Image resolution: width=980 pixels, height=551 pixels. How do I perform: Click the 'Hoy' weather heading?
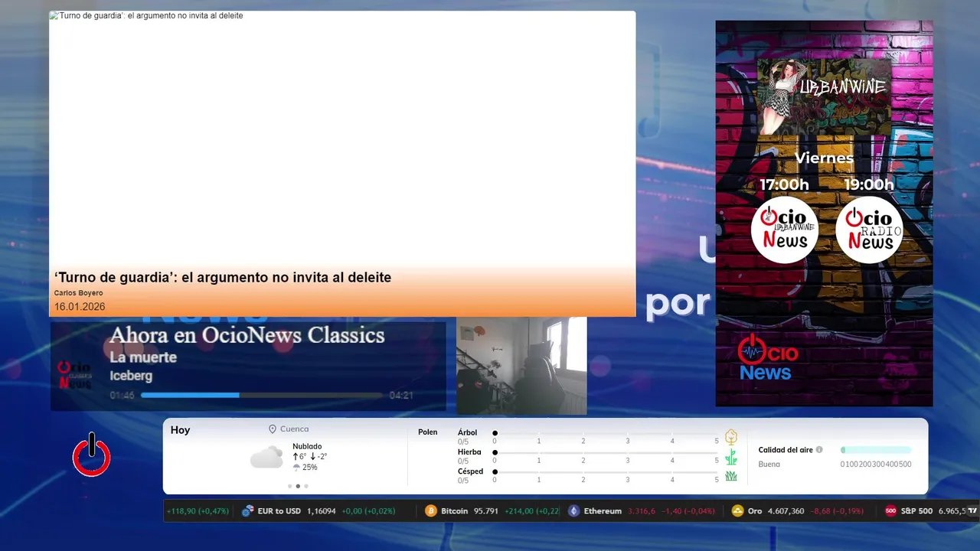[180, 430]
